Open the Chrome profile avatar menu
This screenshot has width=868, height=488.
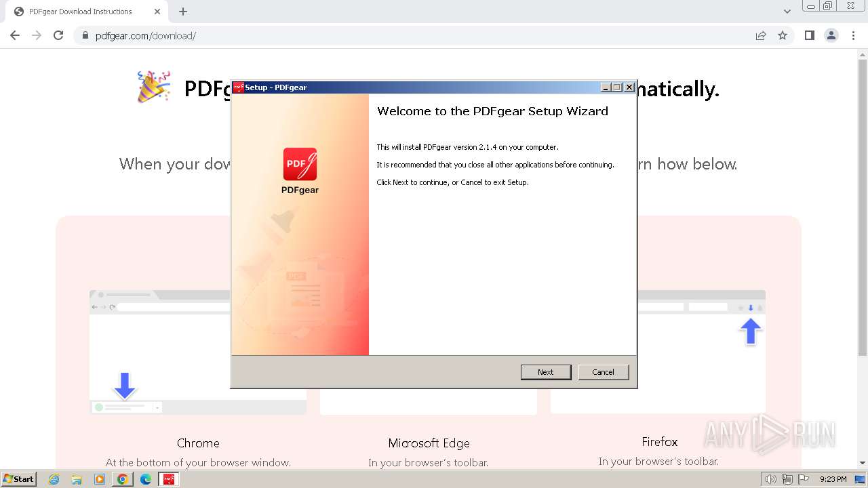point(831,35)
